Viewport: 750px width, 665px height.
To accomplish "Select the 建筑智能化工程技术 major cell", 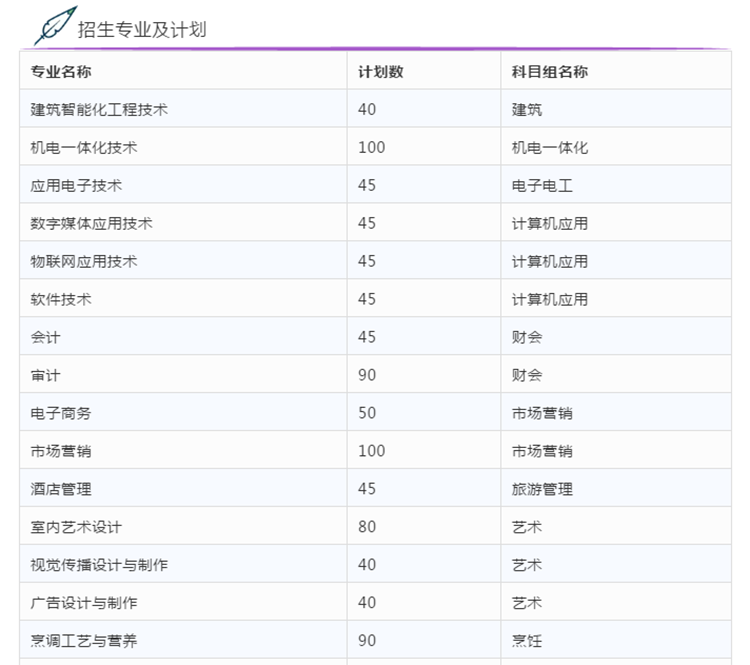I will coord(99,110).
